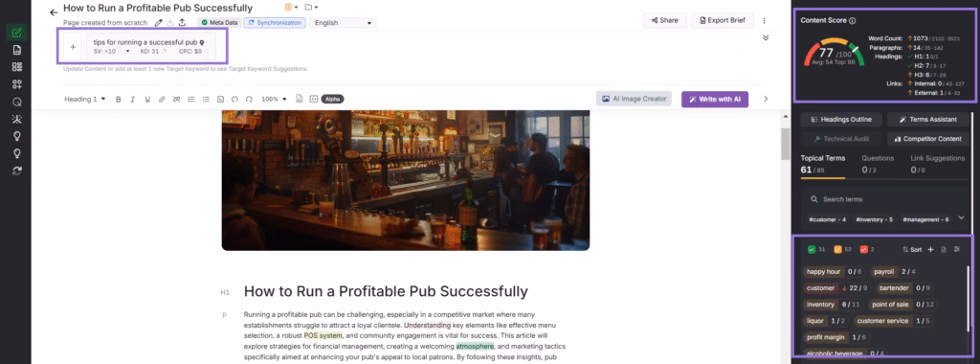This screenshot has width=980, height=364.
Task: Toggle the green completed terms checkbox
Action: [812, 250]
